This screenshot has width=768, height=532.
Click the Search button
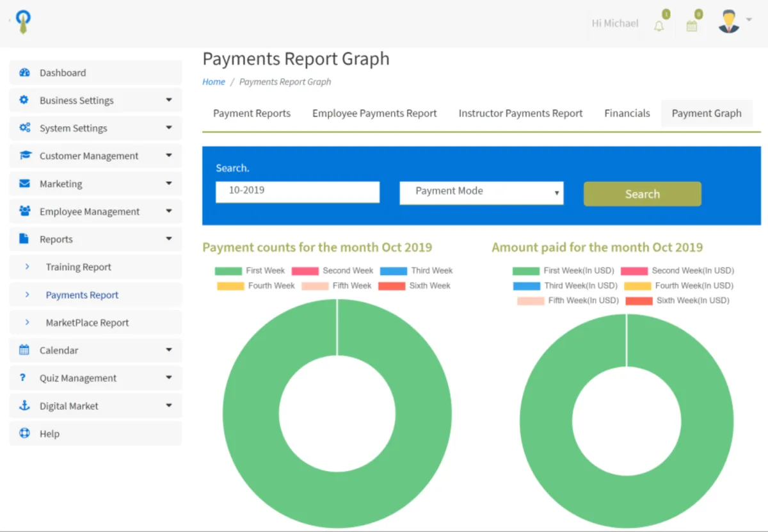pos(642,194)
